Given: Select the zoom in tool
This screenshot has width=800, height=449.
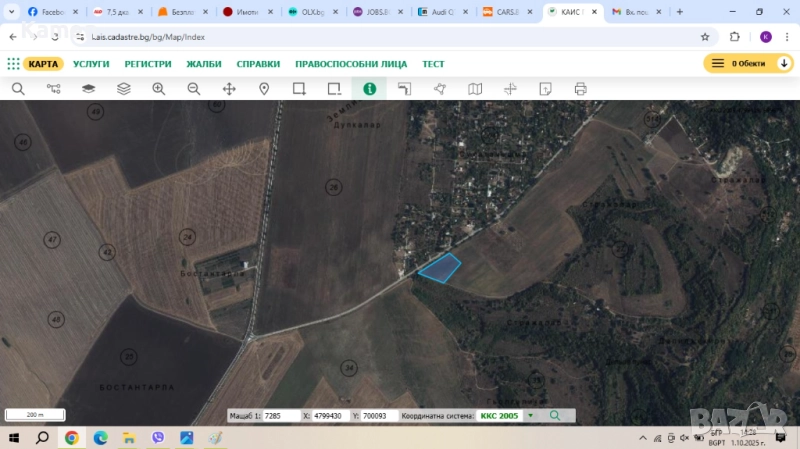Looking at the screenshot, I should 159,89.
